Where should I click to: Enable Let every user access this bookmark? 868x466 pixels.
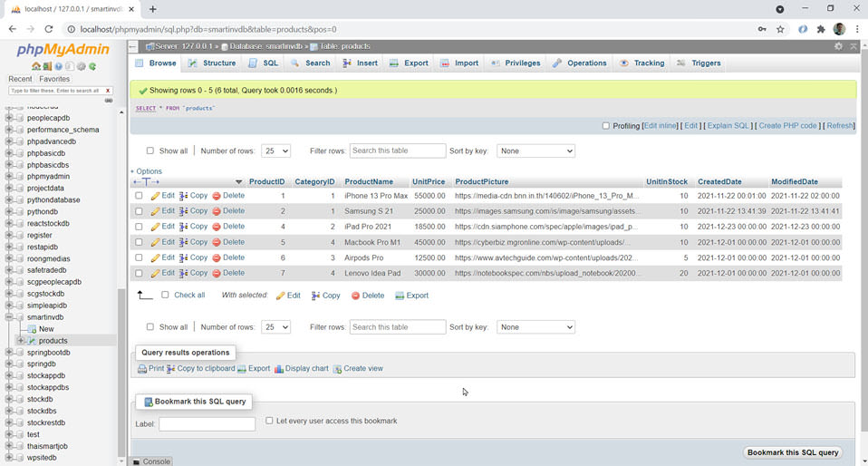pyautogui.click(x=269, y=421)
